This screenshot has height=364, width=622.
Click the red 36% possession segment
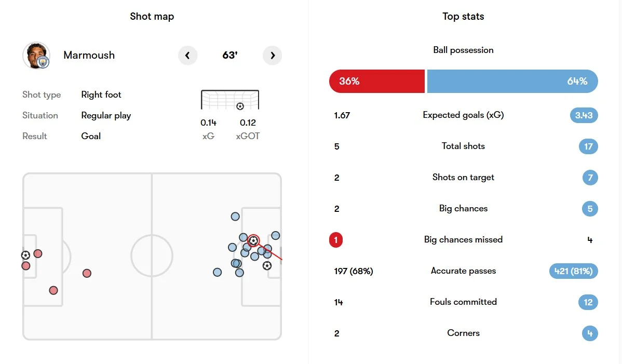[x=376, y=82]
